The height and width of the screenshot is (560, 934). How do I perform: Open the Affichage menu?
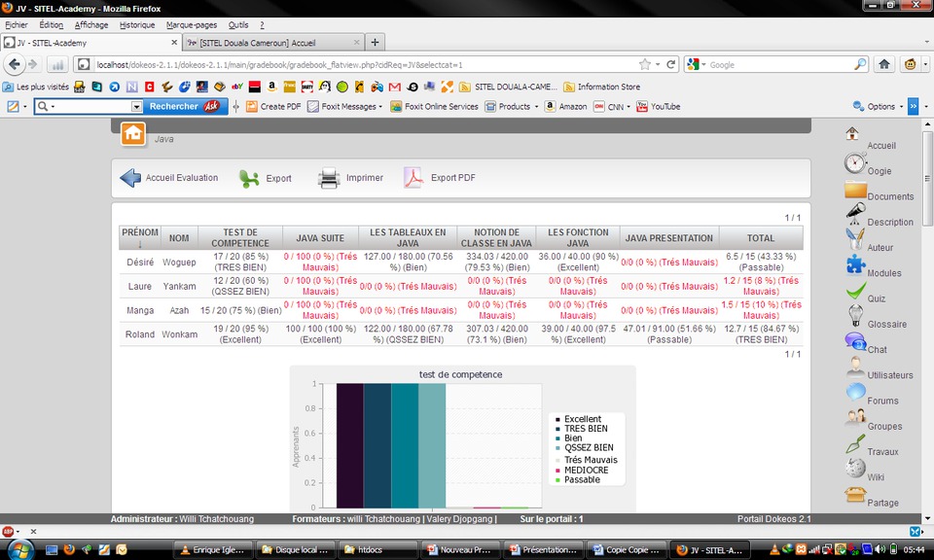pyautogui.click(x=91, y=25)
